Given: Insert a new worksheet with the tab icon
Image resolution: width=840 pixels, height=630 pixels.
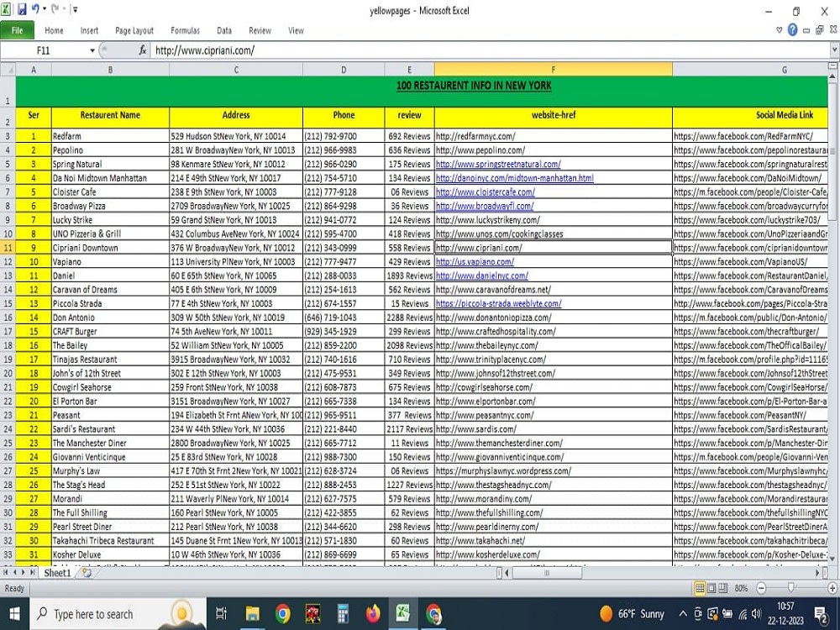Looking at the screenshot, I should pyautogui.click(x=87, y=573).
